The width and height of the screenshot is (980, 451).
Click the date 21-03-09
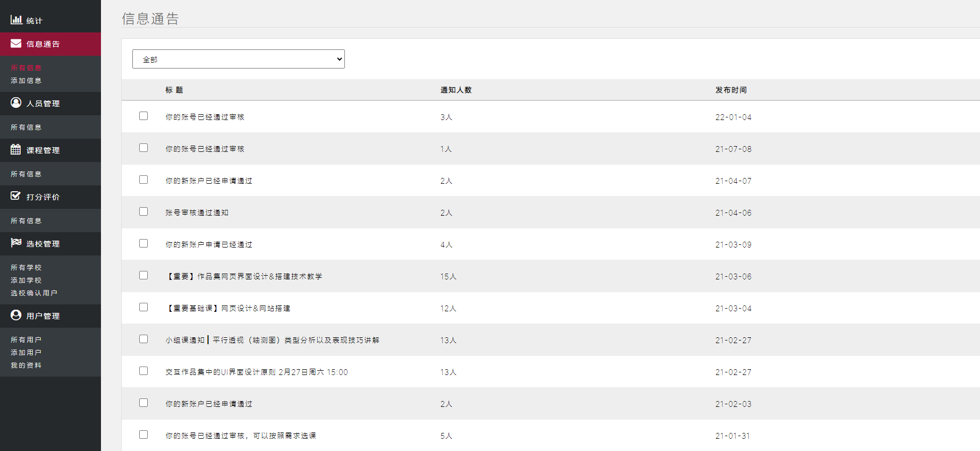(x=733, y=244)
